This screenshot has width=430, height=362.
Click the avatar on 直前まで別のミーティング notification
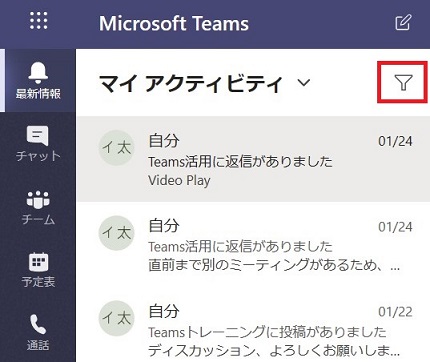coord(116,233)
